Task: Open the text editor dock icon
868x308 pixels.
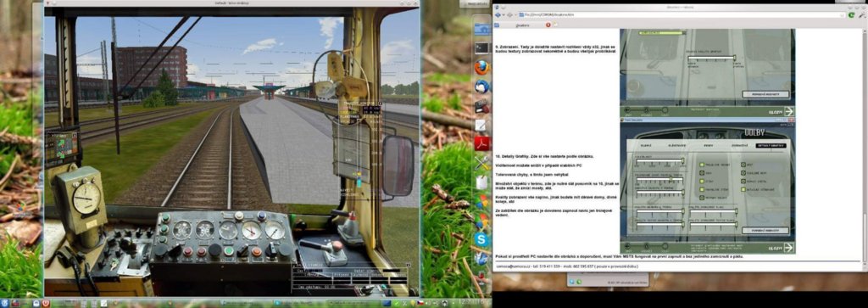Action: point(481,125)
